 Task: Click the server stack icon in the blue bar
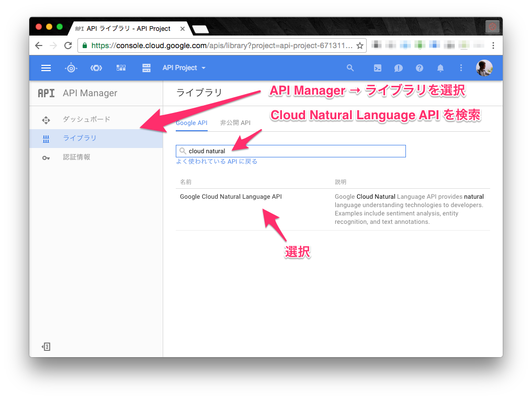[x=146, y=68]
